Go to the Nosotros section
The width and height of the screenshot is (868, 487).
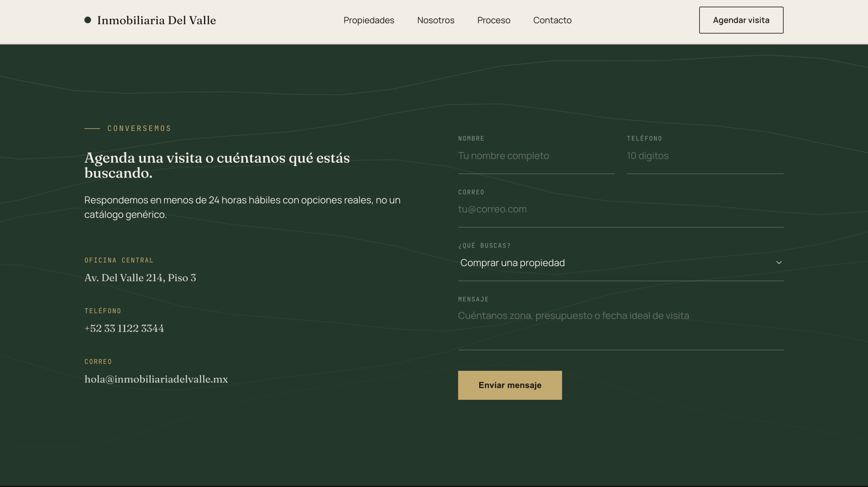point(436,20)
